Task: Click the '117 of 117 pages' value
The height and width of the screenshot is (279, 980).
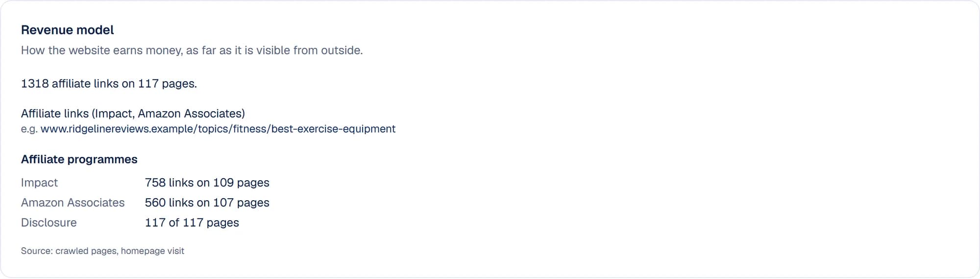Action: [192, 223]
